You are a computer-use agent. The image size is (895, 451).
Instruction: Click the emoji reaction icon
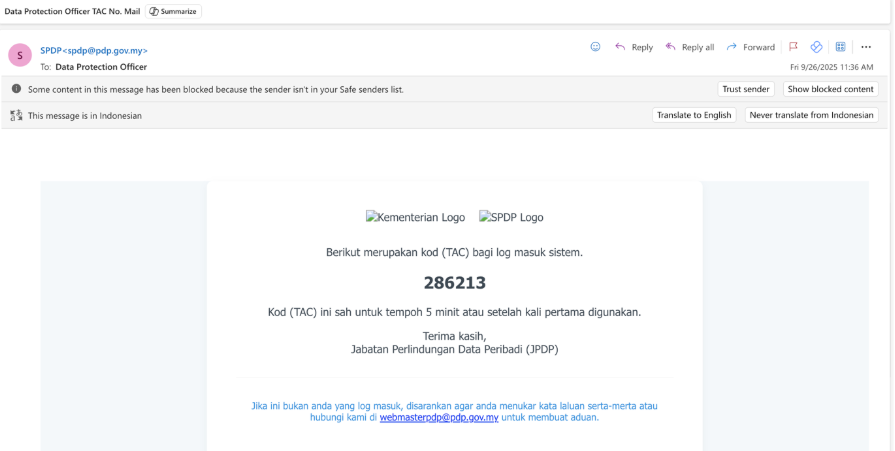595,47
